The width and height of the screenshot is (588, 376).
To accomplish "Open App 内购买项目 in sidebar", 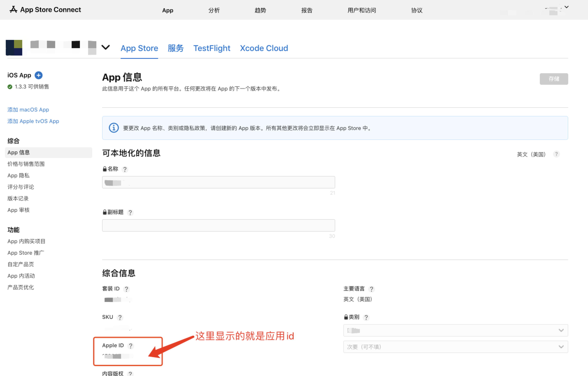I will point(26,241).
